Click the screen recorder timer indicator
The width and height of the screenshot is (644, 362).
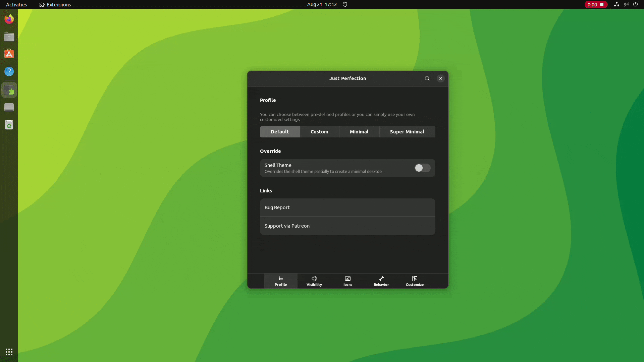[x=595, y=4]
